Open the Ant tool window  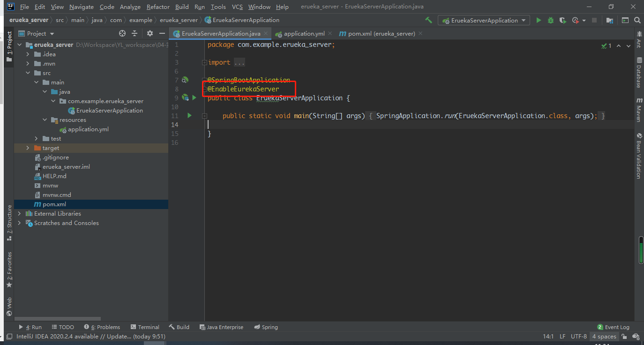pyautogui.click(x=639, y=39)
